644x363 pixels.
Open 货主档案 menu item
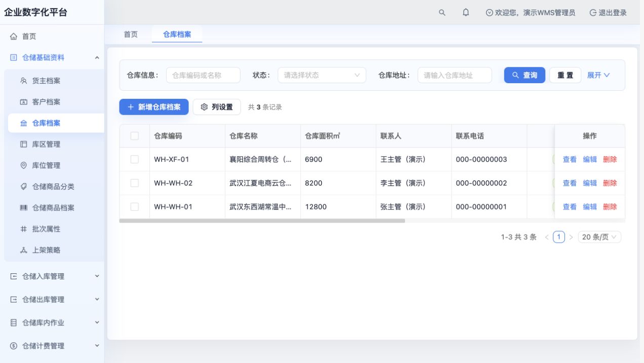56,81
